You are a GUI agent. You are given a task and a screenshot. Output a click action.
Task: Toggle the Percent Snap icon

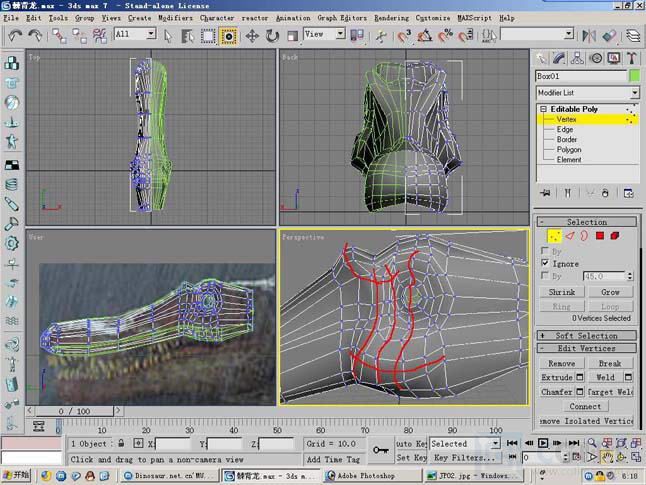tap(445, 36)
